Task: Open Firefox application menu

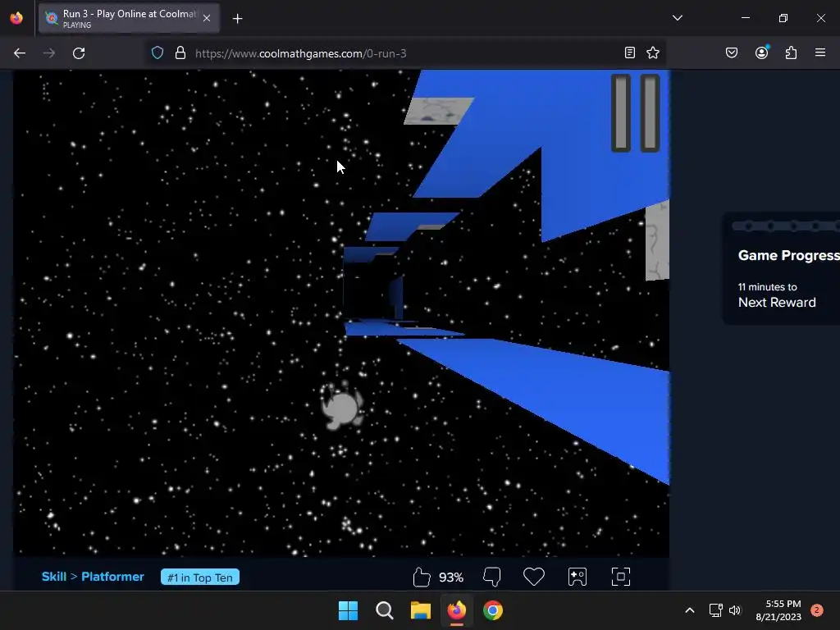Action: (x=820, y=52)
